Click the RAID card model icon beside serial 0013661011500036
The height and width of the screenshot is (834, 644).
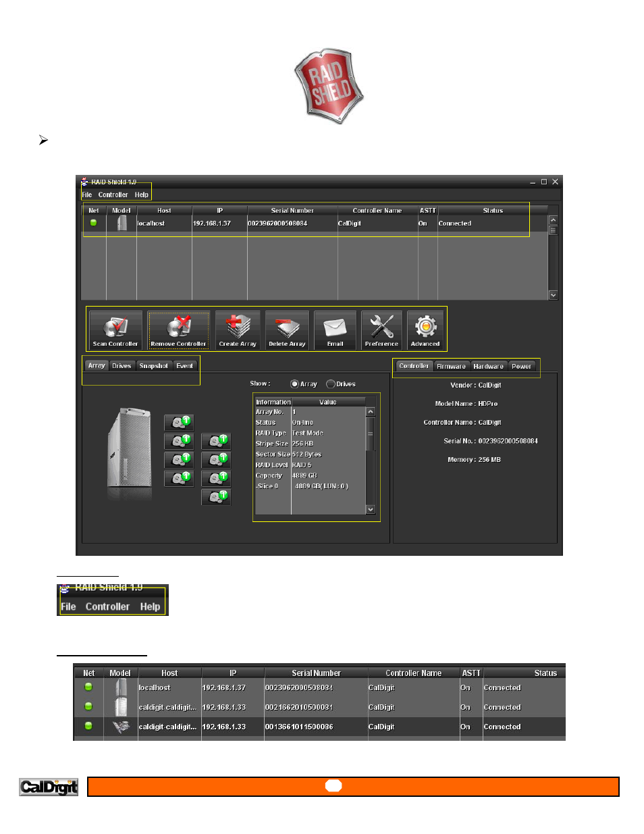pyautogui.click(x=121, y=727)
